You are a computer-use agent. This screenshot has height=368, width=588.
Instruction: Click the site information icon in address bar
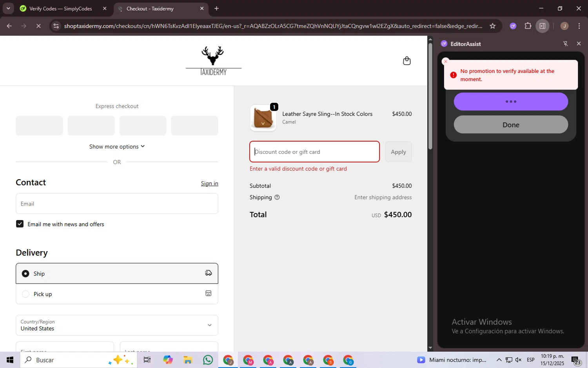56,26
